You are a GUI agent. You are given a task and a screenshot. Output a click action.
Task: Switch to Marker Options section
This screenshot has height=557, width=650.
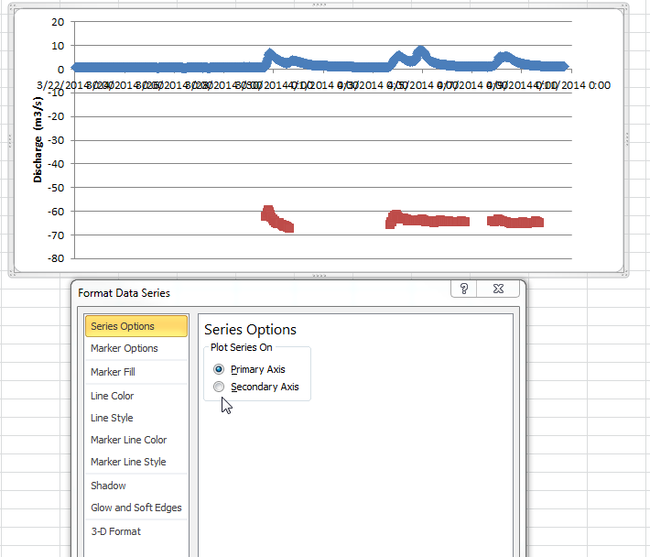point(124,348)
